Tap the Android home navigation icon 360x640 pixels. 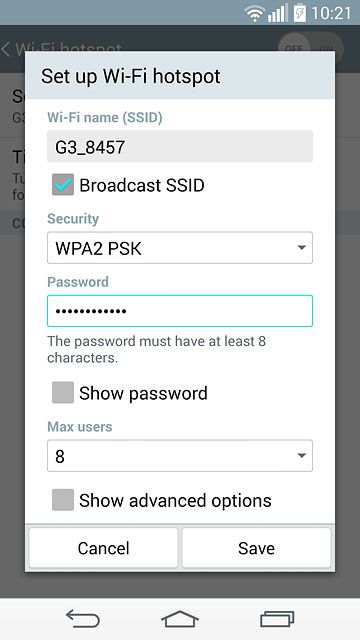pos(180,618)
